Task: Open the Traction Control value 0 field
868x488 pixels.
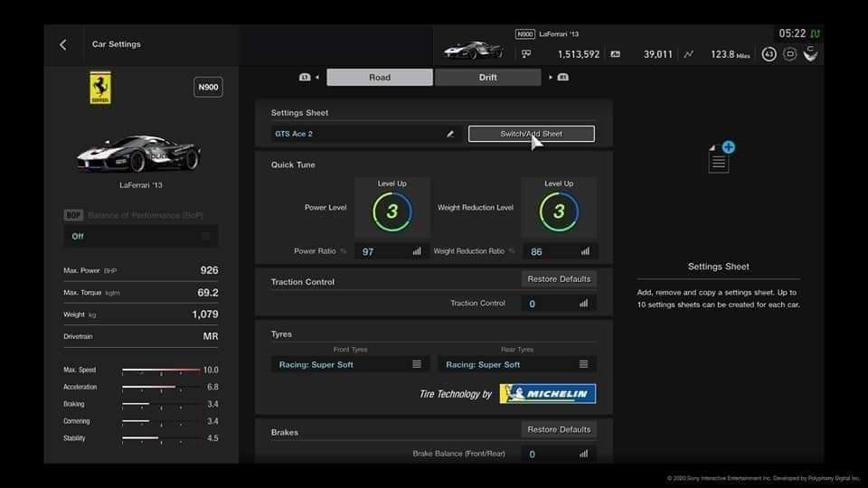Action: pyautogui.click(x=559, y=304)
